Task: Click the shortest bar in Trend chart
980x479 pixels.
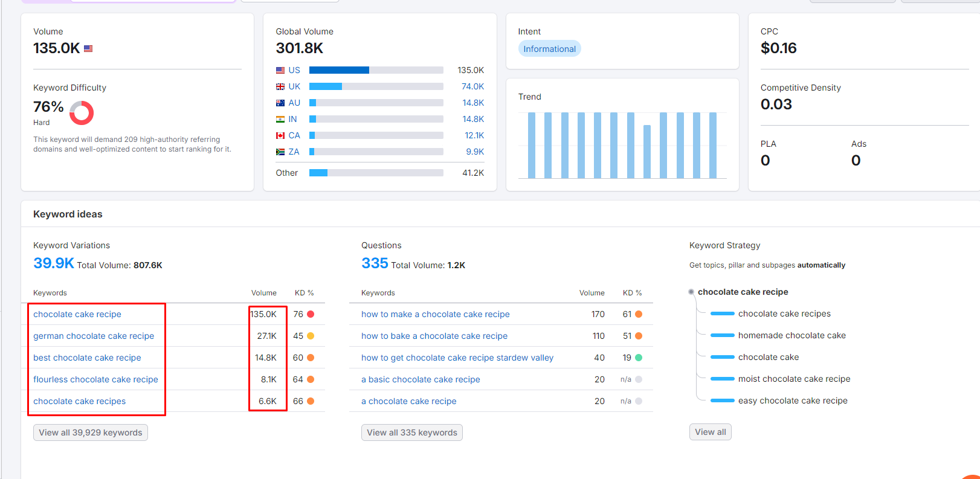Action: tap(647, 152)
